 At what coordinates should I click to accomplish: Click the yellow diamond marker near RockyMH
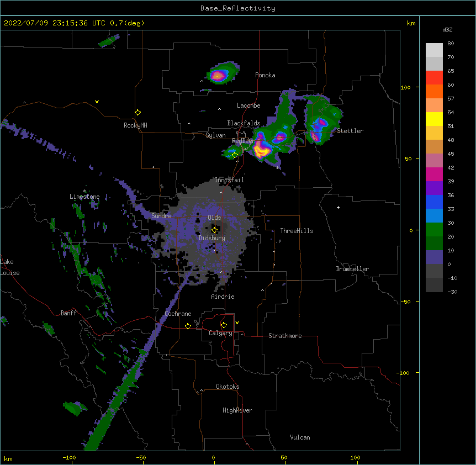(137, 113)
